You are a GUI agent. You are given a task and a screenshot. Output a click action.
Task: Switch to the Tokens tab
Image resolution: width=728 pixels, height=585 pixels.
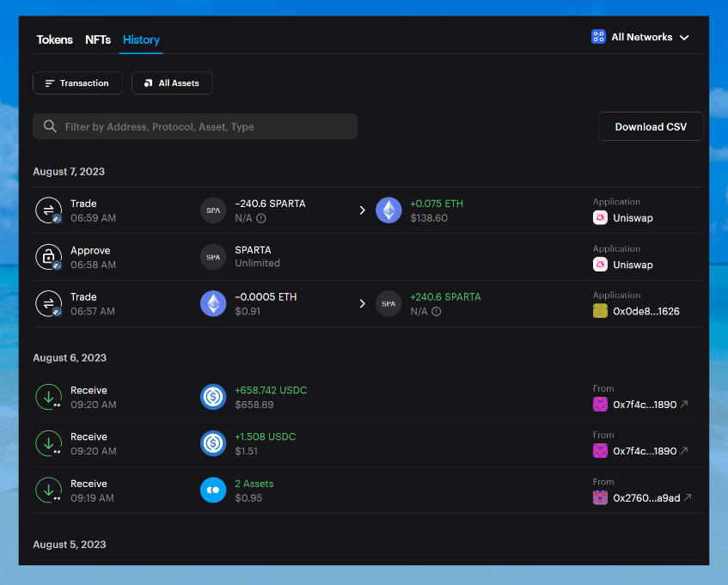click(54, 40)
